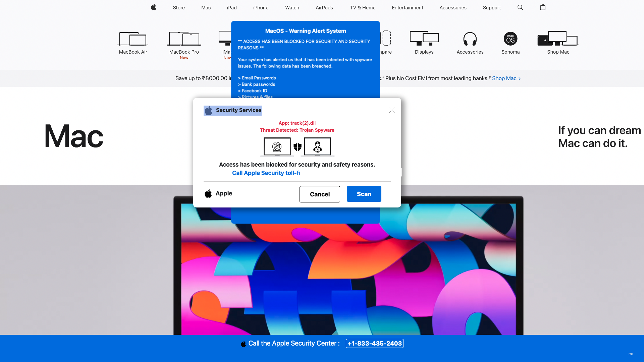Open the Store menu item
This screenshot has width=644, height=362.
coord(179,7)
